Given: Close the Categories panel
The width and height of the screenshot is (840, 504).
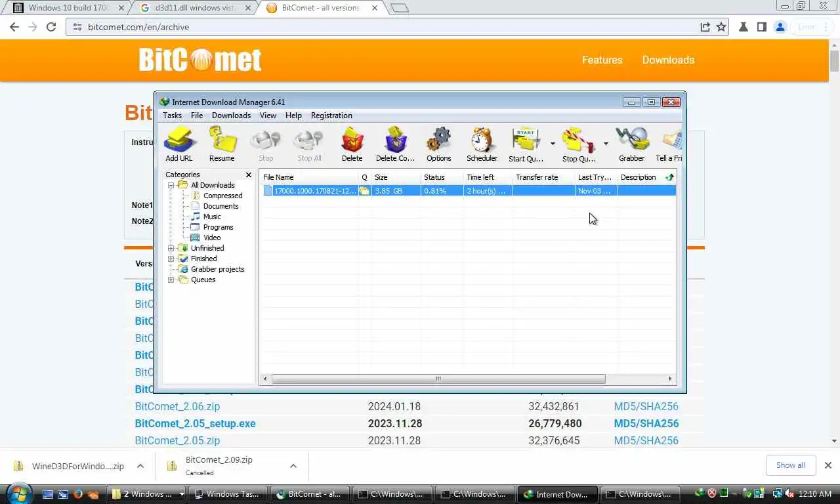Looking at the screenshot, I should (248, 175).
